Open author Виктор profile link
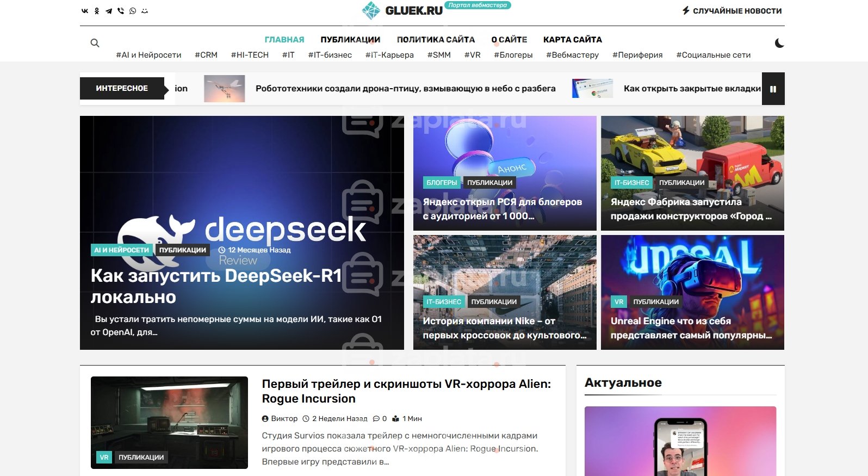This screenshot has width=868, height=476. point(284,419)
